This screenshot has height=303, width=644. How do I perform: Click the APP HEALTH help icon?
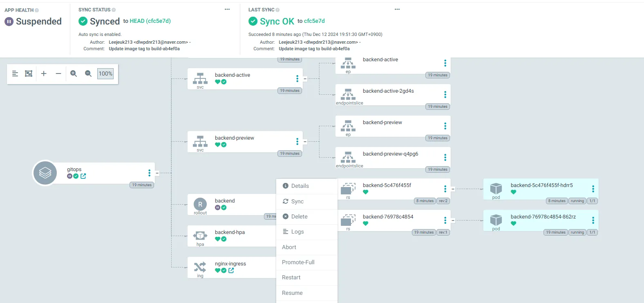[x=37, y=10]
